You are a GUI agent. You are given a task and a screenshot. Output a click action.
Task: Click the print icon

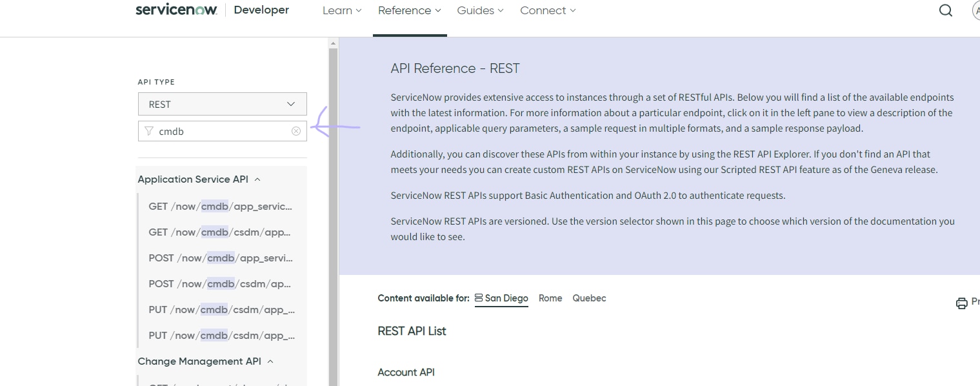tap(961, 303)
